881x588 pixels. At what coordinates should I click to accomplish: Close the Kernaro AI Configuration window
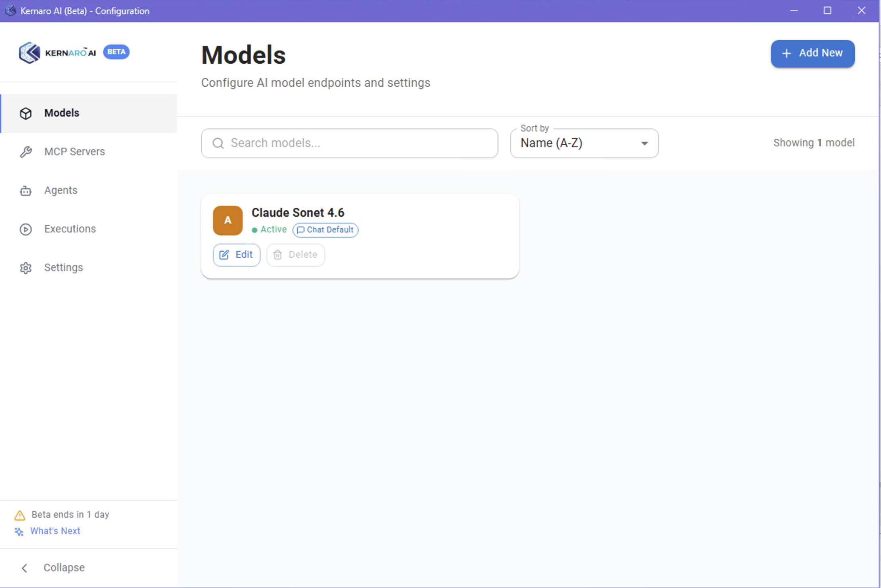(x=861, y=11)
